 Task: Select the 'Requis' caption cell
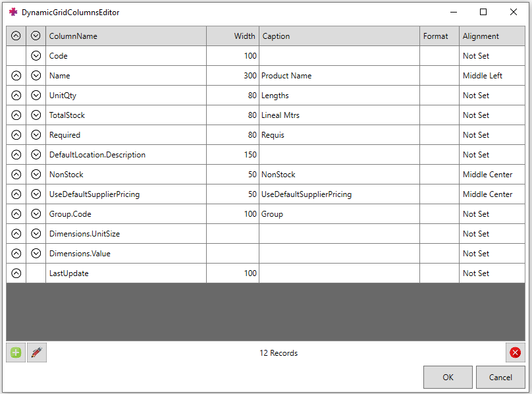[x=339, y=135]
